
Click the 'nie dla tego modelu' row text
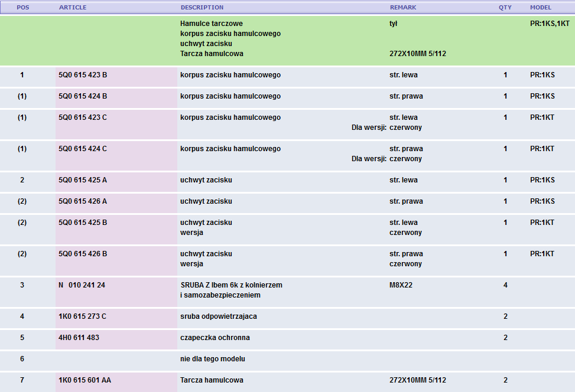click(212, 359)
